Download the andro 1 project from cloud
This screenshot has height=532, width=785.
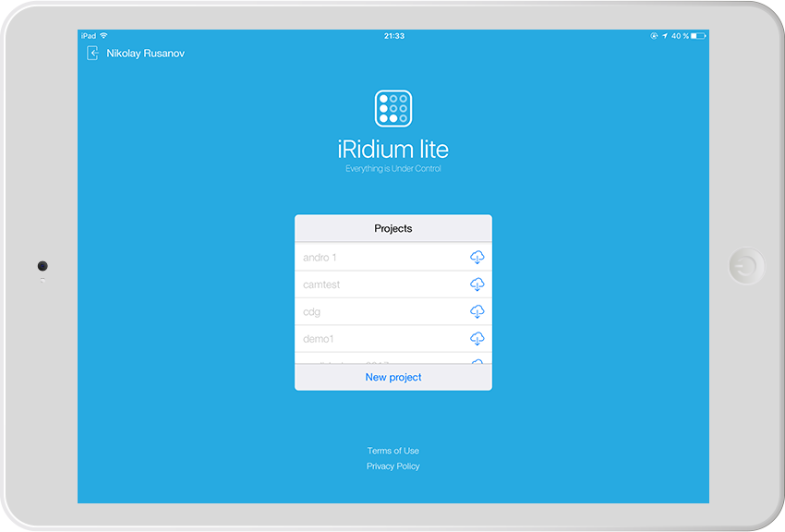(477, 257)
